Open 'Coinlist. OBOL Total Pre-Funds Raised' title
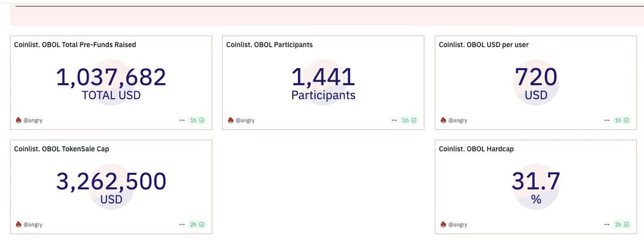This screenshot has width=644, height=244. (75, 45)
